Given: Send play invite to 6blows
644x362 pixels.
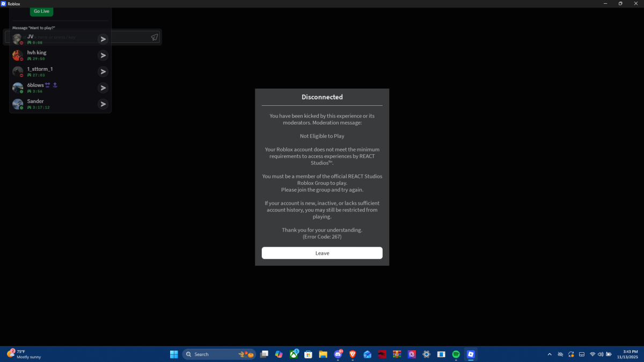Looking at the screenshot, I should [103, 88].
